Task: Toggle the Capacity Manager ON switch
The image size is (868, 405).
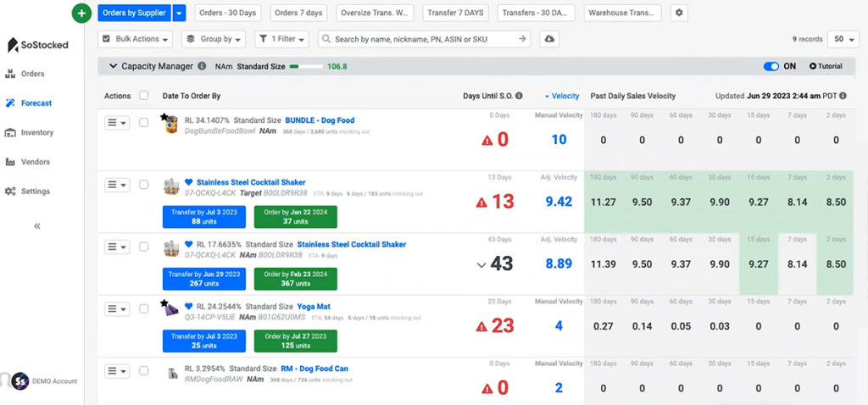Action: coord(771,66)
